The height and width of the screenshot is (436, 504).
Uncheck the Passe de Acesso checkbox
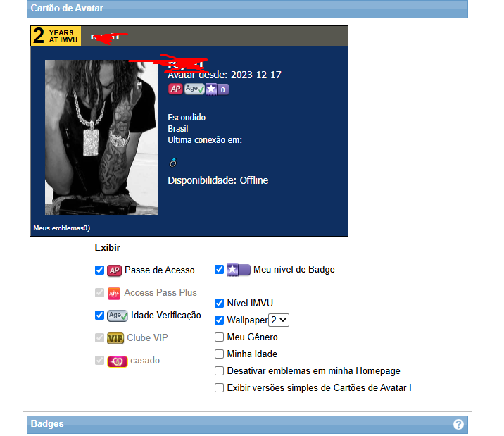click(x=99, y=270)
